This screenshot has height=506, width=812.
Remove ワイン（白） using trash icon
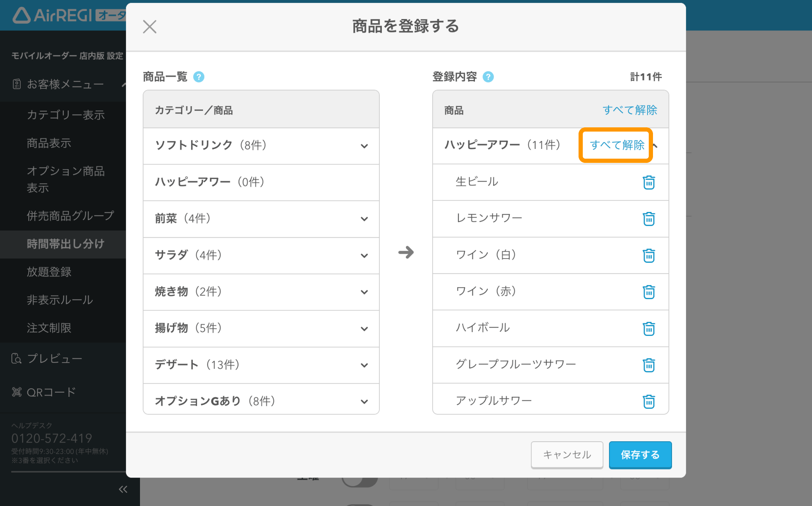[649, 256]
